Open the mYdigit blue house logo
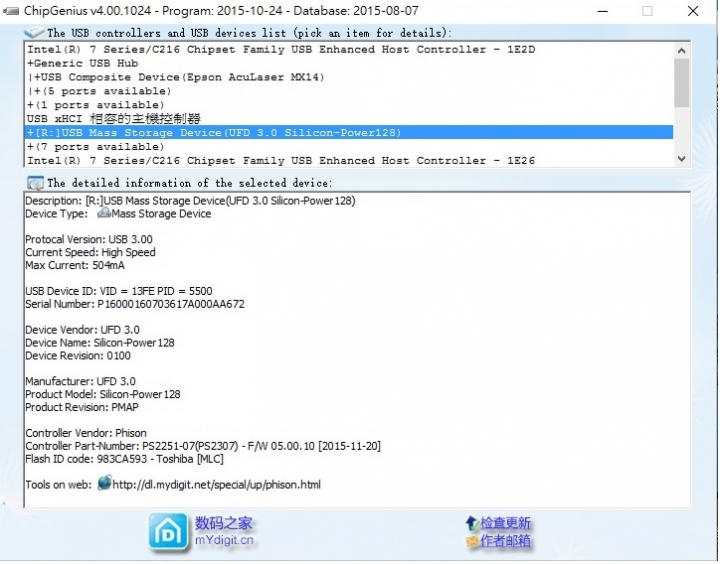The width and height of the screenshot is (720, 564). point(168,532)
